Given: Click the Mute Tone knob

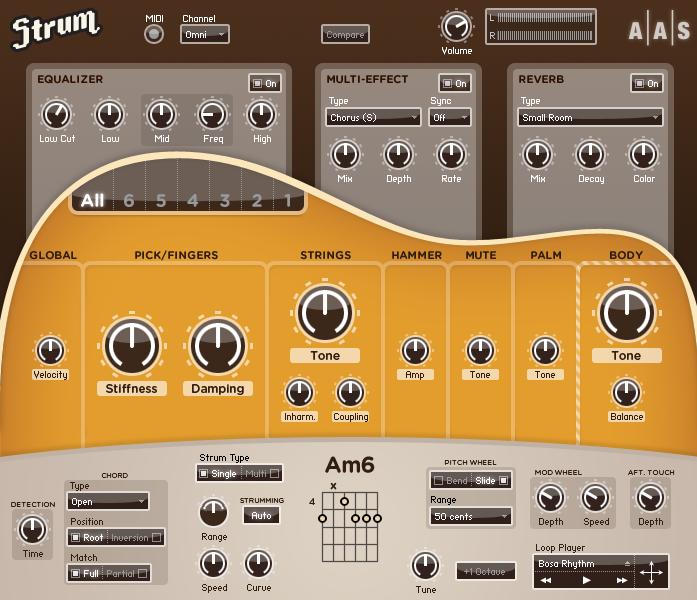Looking at the screenshot, I should [480, 350].
